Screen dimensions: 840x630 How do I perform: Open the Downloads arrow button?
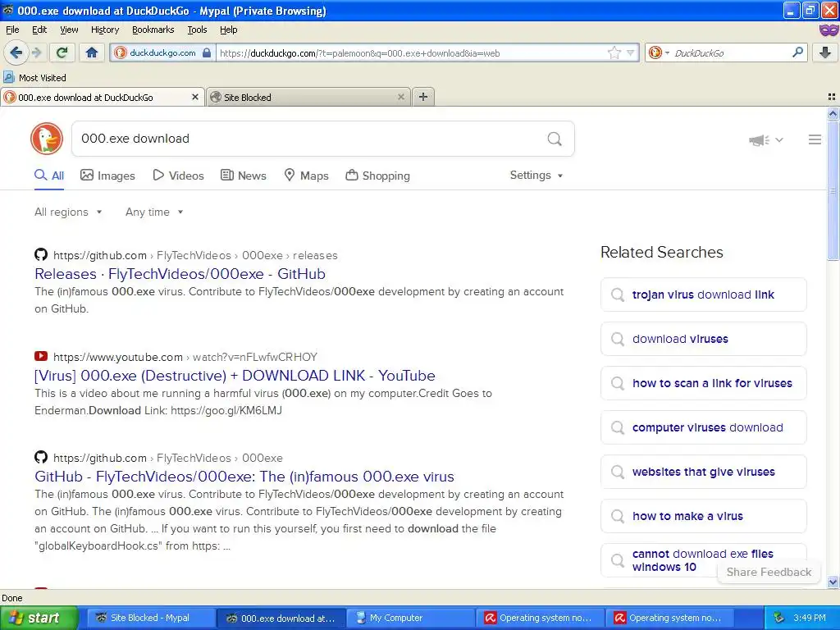coord(825,52)
